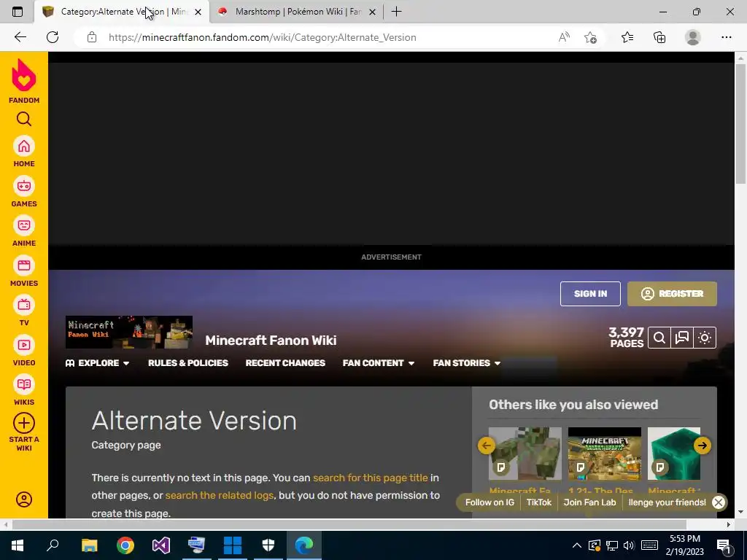Click the address bar URL
Image resolution: width=747 pixels, height=560 pixels.
pos(262,37)
